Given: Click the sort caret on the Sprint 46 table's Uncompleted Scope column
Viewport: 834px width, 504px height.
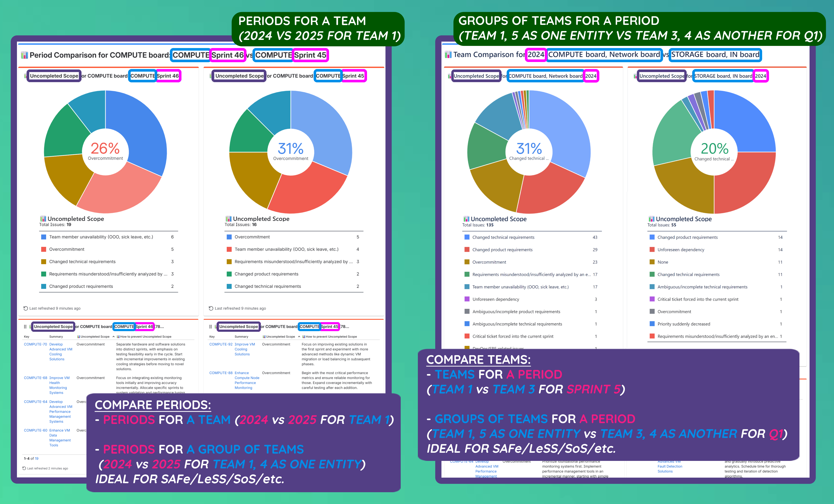Looking at the screenshot, I should tap(114, 337).
